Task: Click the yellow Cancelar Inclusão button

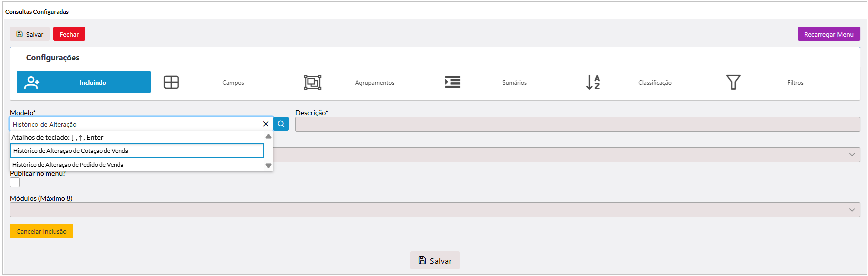Action: [41, 231]
